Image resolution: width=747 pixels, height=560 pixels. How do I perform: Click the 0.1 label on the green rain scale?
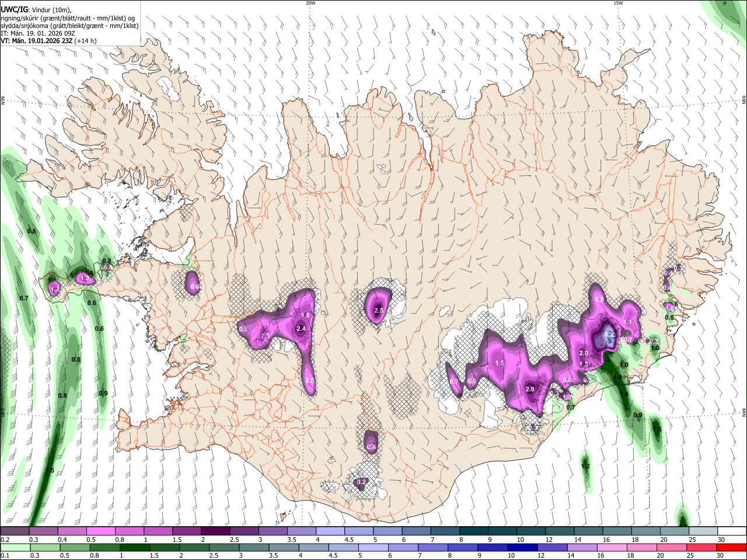[x=5, y=556]
